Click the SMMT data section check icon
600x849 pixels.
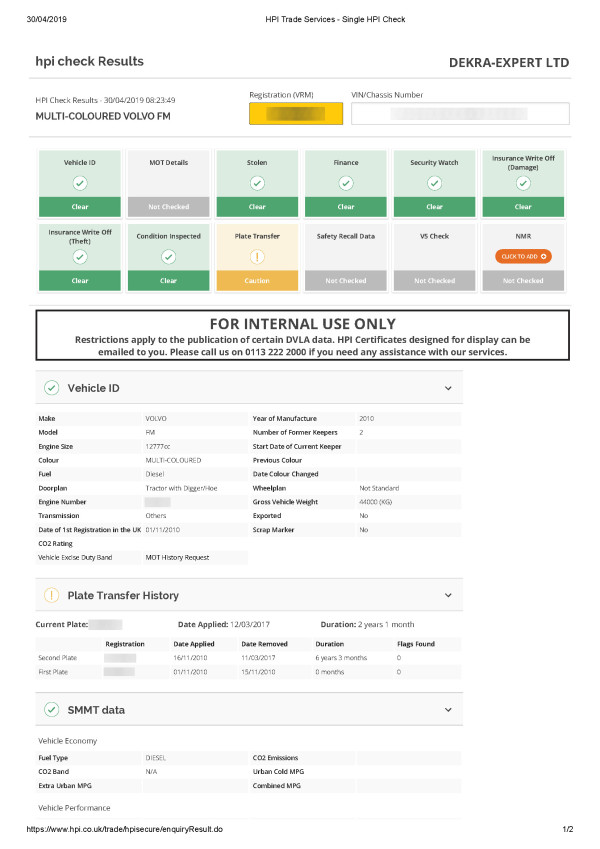click(51, 709)
